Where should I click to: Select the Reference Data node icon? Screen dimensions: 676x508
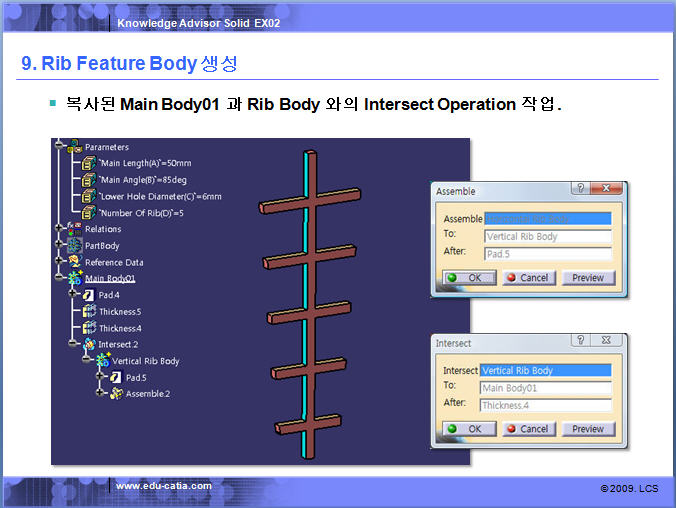[74, 262]
